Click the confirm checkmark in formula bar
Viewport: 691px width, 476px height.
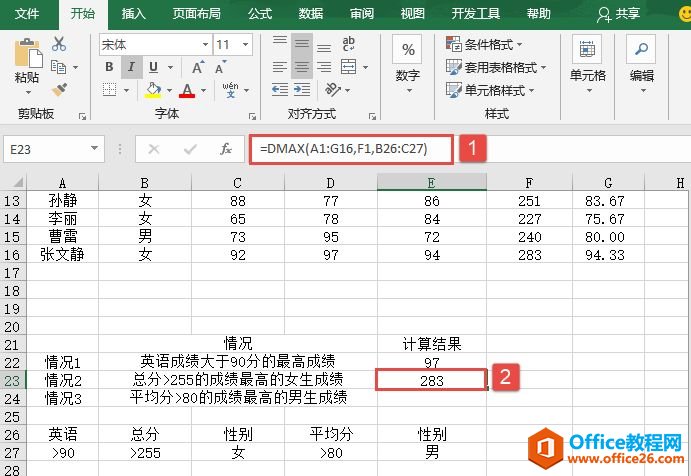[190, 149]
